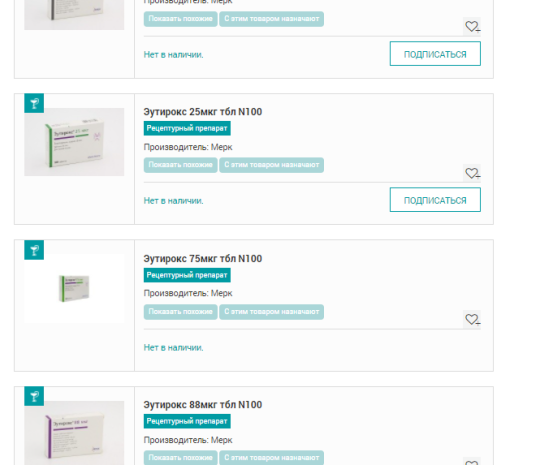
Task: Click pharmacy cup badge on Эутирокс 25мкг
Action: pyautogui.click(x=34, y=103)
